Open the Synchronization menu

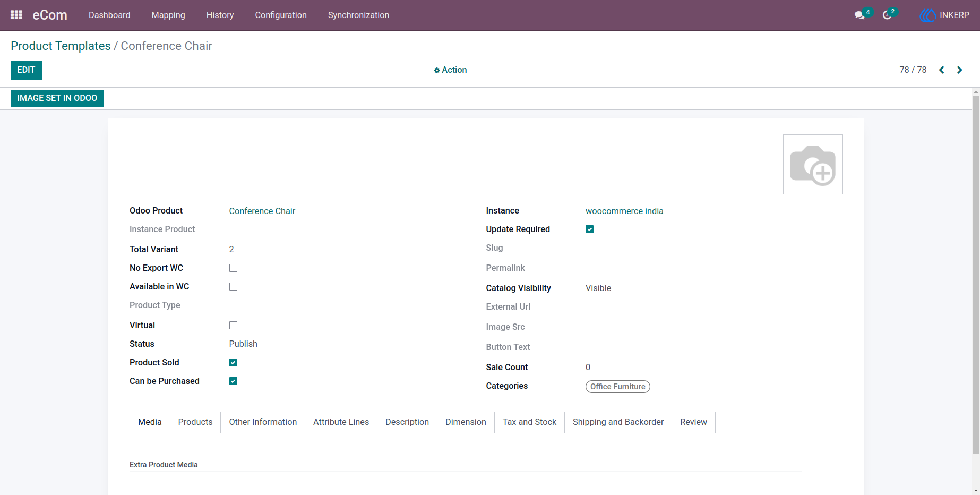(358, 15)
